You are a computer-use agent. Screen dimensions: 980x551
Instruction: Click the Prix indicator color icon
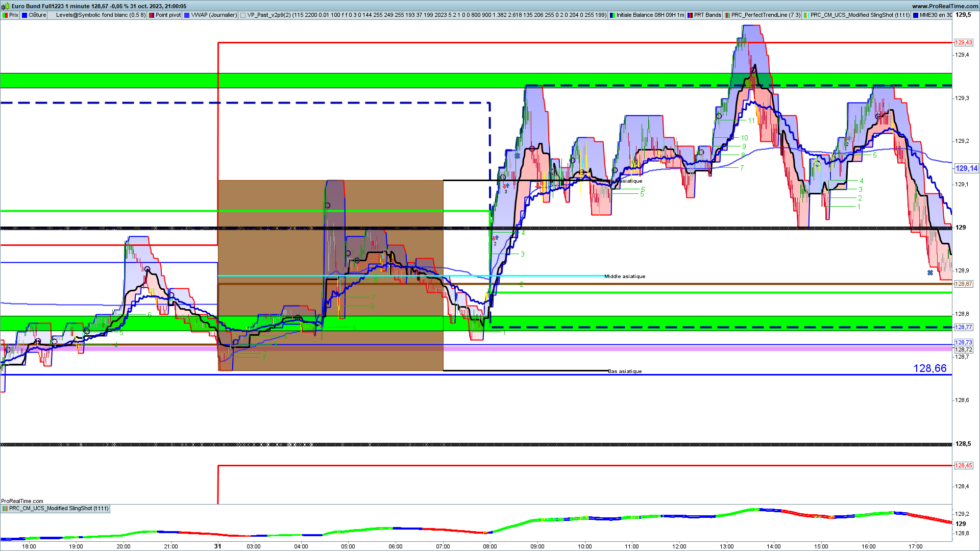point(5,15)
